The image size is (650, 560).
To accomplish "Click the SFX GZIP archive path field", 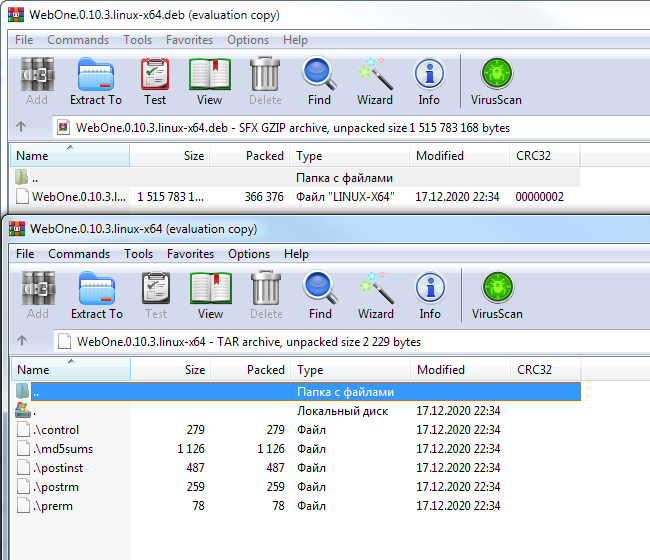I will [x=351, y=127].
